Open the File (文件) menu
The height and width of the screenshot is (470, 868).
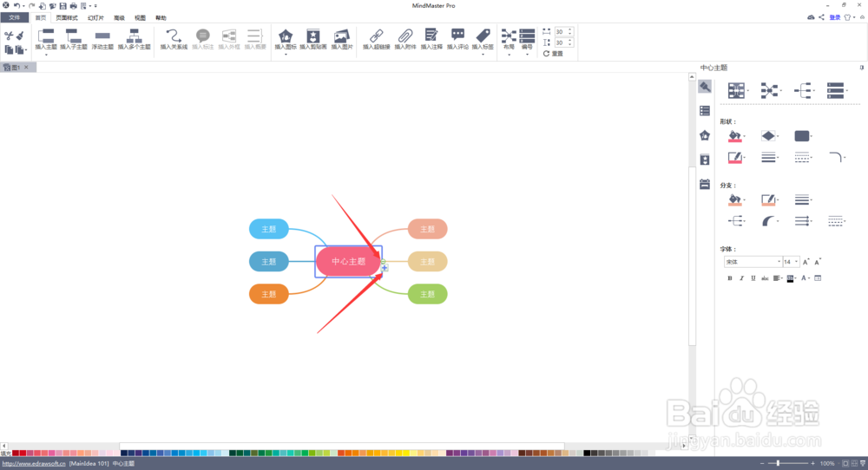(x=15, y=17)
